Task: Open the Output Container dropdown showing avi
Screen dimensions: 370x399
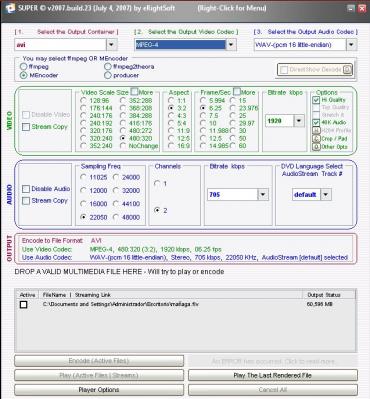Action: click(111, 45)
